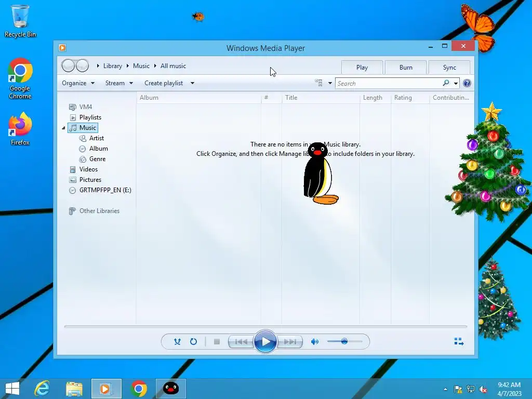Select the Firefox desktop shortcut

click(20, 129)
